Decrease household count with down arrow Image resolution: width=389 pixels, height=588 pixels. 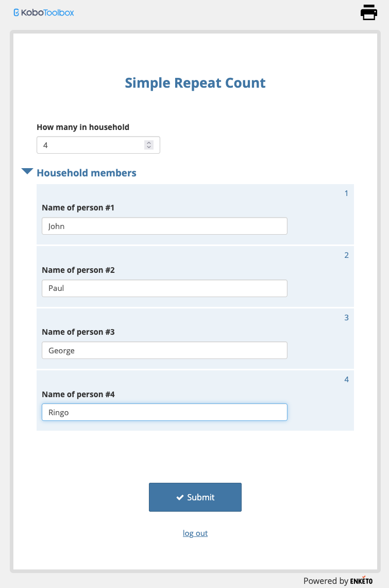coord(149,148)
